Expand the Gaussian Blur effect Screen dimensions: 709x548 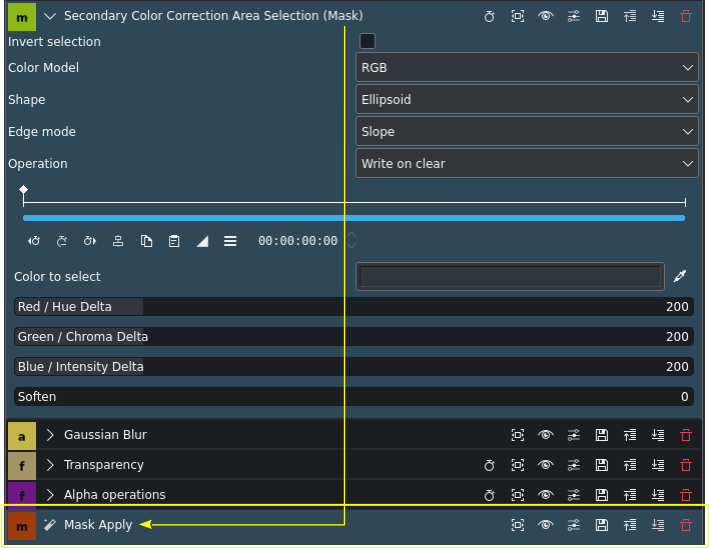tap(50, 435)
